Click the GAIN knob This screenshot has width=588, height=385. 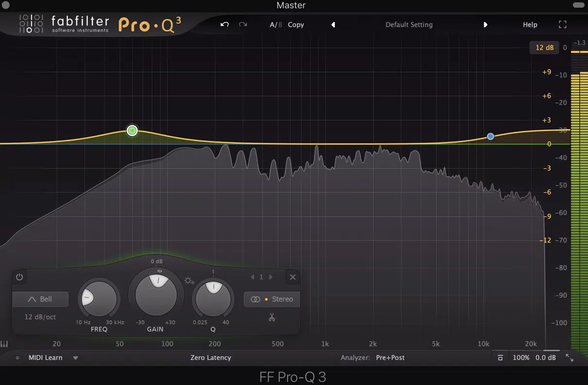(x=156, y=294)
